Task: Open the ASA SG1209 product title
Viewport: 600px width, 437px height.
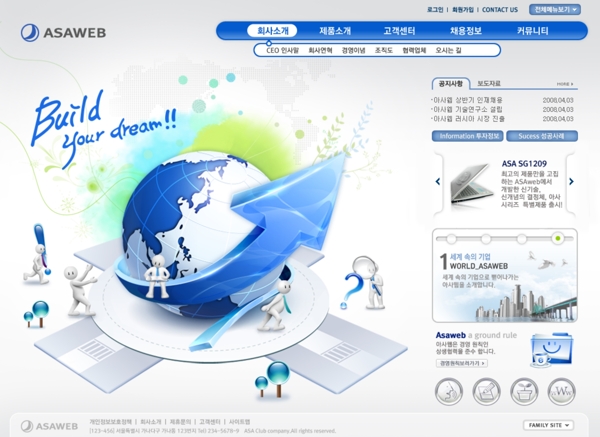Action: 524,164
